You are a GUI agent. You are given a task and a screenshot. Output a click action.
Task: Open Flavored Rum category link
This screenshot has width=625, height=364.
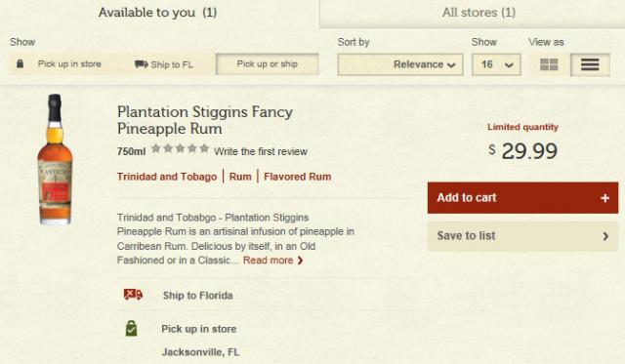click(297, 177)
